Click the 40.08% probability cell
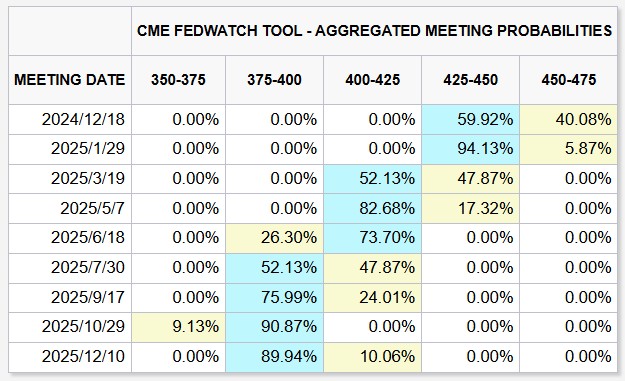The height and width of the screenshot is (381, 625). [568, 120]
